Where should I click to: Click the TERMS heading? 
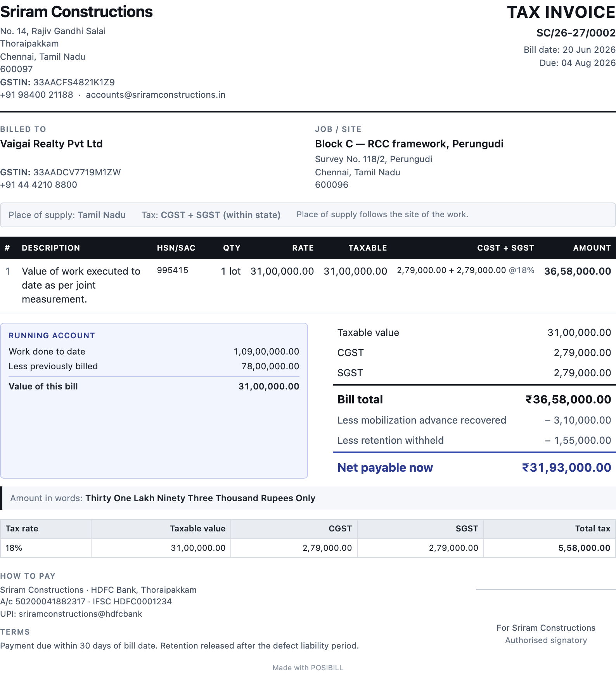point(15,632)
